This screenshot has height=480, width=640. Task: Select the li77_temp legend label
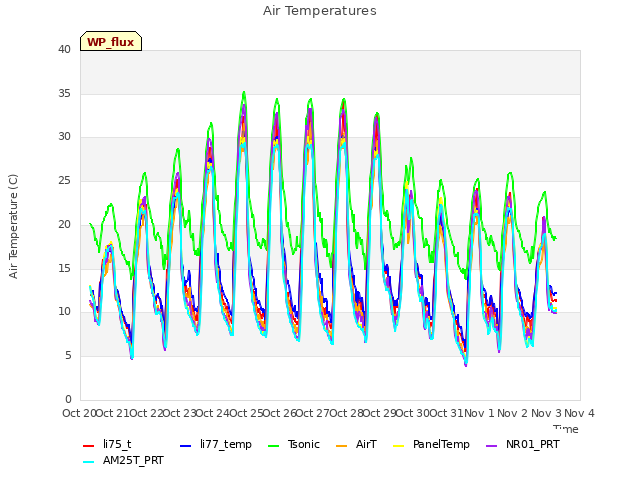tap(226, 444)
